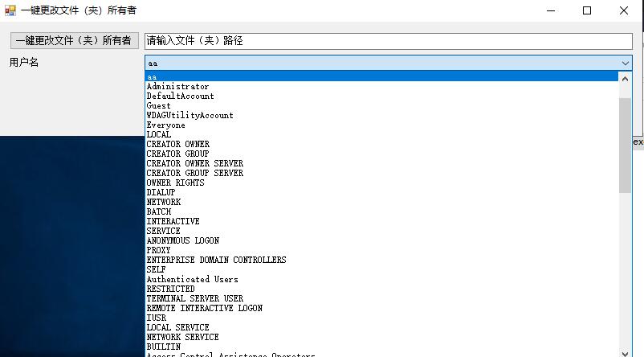Select Guest from the dropdown list
Screen dimensions: 644x357
pos(158,105)
